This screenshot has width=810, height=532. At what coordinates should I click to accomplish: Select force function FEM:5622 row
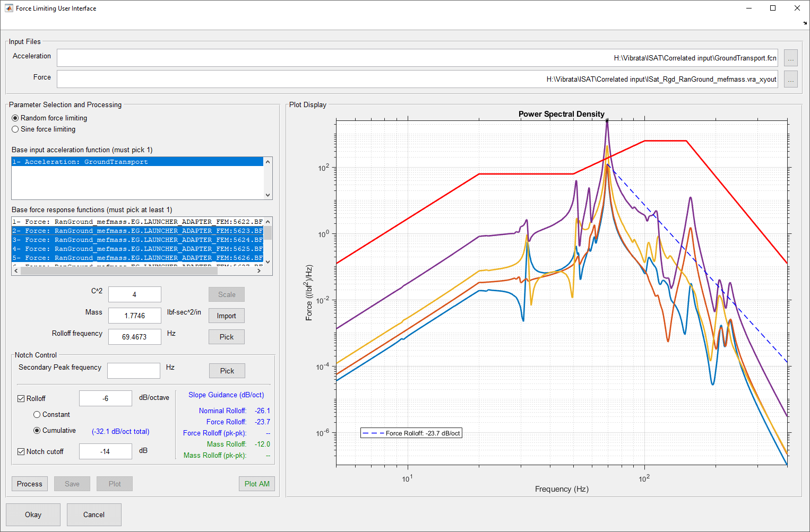click(x=137, y=222)
